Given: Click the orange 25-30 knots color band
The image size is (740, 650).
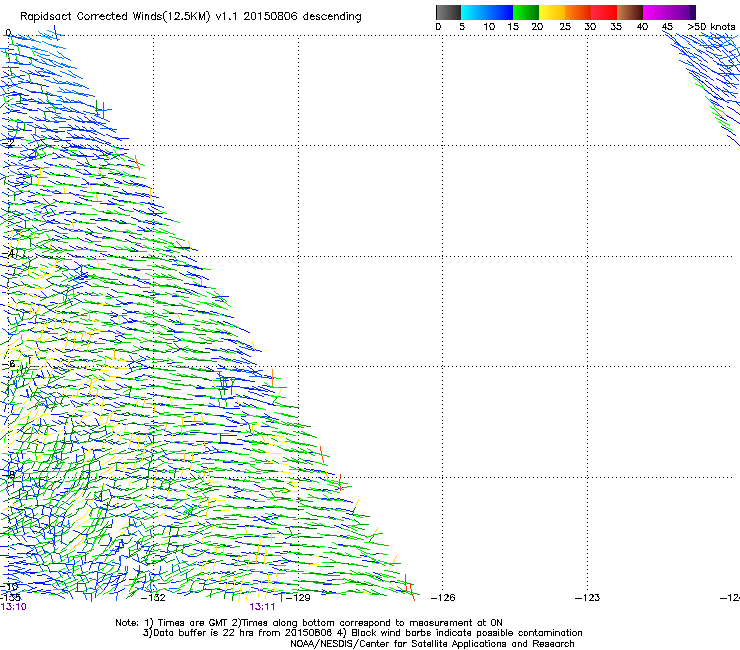Looking at the screenshot, I should pyautogui.click(x=577, y=12).
